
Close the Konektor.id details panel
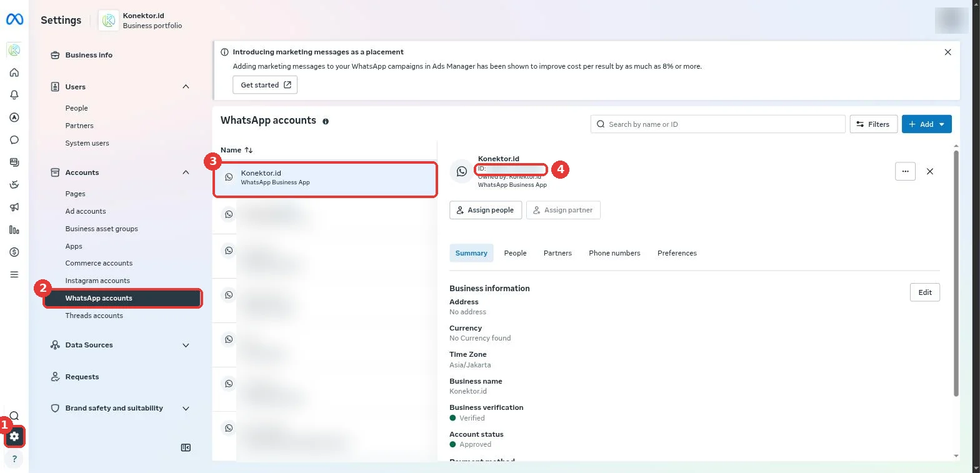[x=930, y=171]
